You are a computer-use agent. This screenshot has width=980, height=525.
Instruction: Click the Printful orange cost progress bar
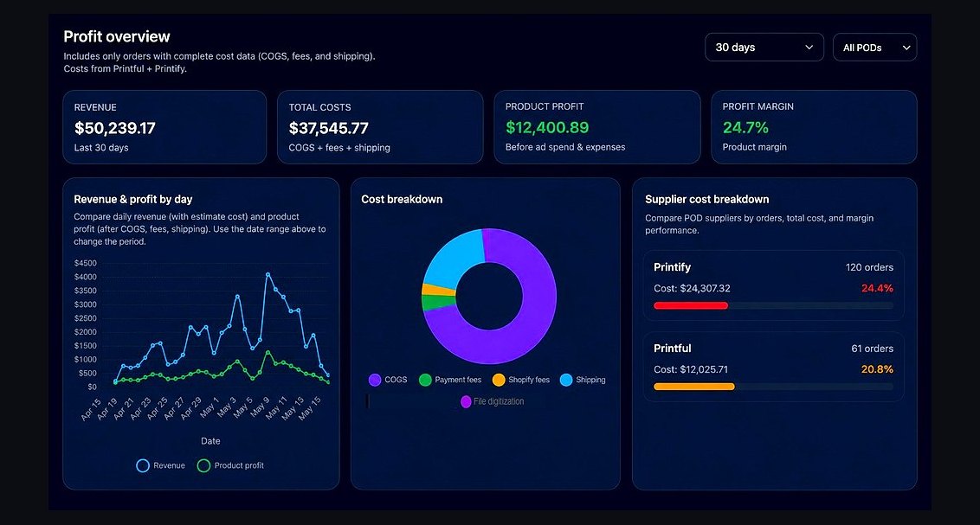[x=693, y=387]
